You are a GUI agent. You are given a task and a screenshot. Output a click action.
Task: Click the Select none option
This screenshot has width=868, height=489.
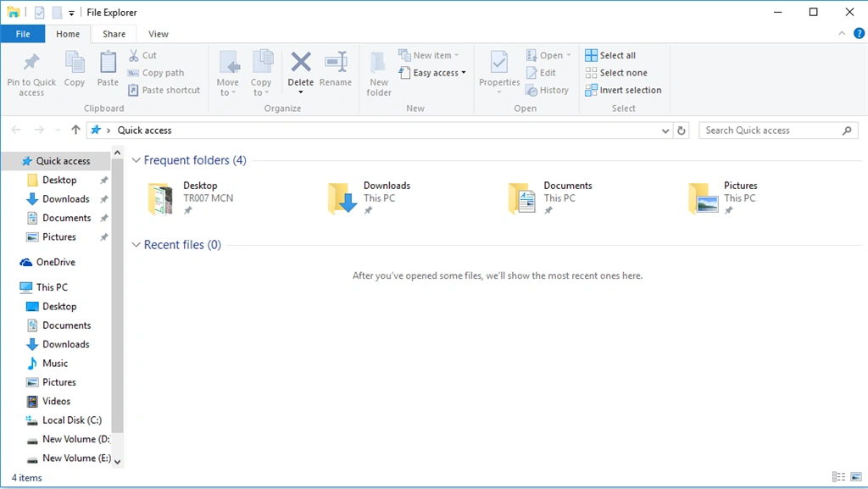point(616,73)
